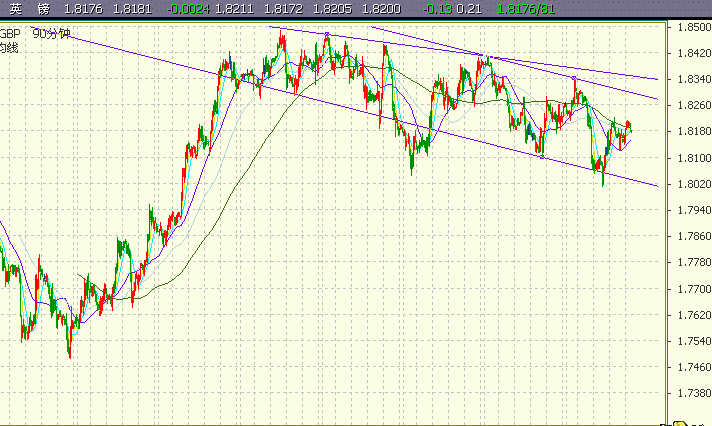712x426 pixels.
Task: Select the 90分钟 timeframe label
Action: 51,34
